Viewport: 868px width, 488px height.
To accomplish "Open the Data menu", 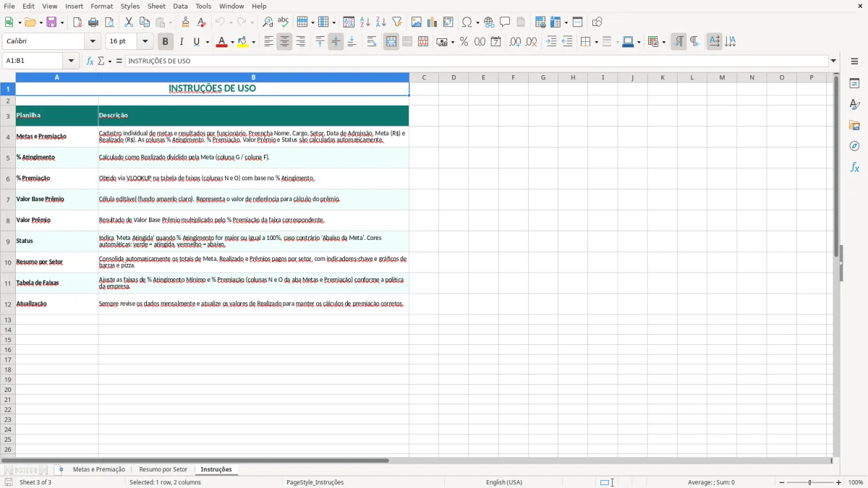I will [180, 6].
